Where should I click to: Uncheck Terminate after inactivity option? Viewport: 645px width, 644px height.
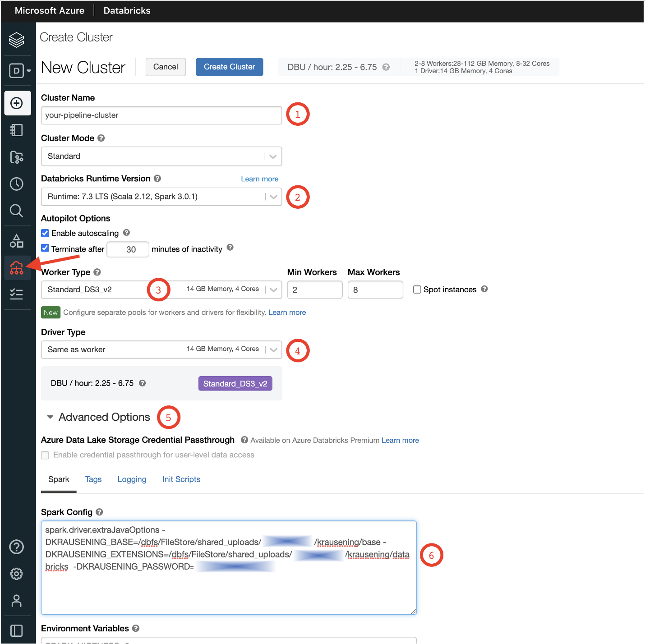[45, 248]
